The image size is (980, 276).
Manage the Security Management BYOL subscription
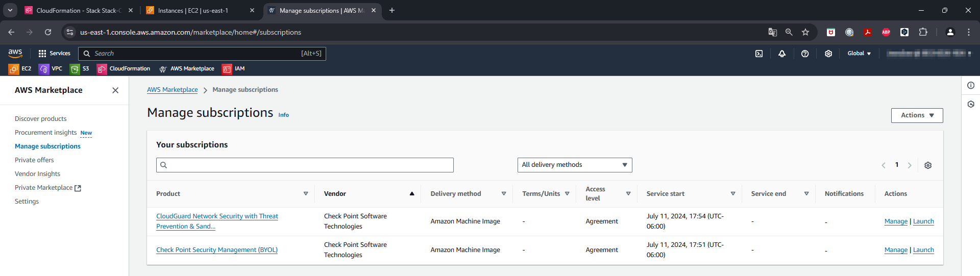coord(896,250)
